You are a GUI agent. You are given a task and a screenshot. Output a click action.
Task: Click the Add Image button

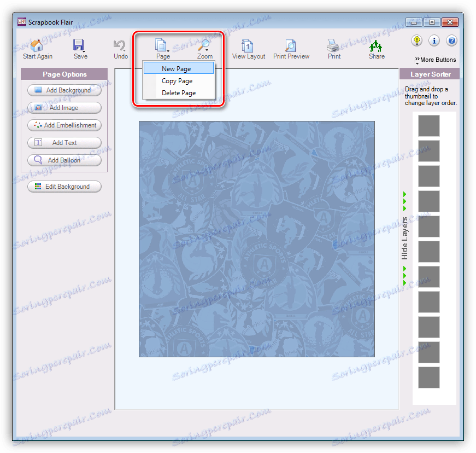[64, 108]
